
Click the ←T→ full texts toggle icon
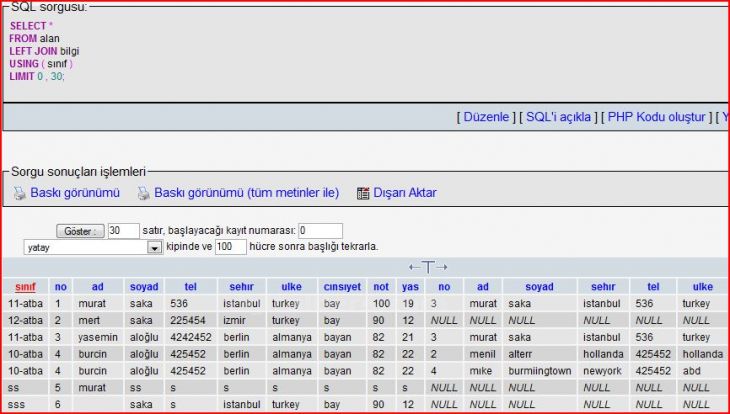click(428, 267)
